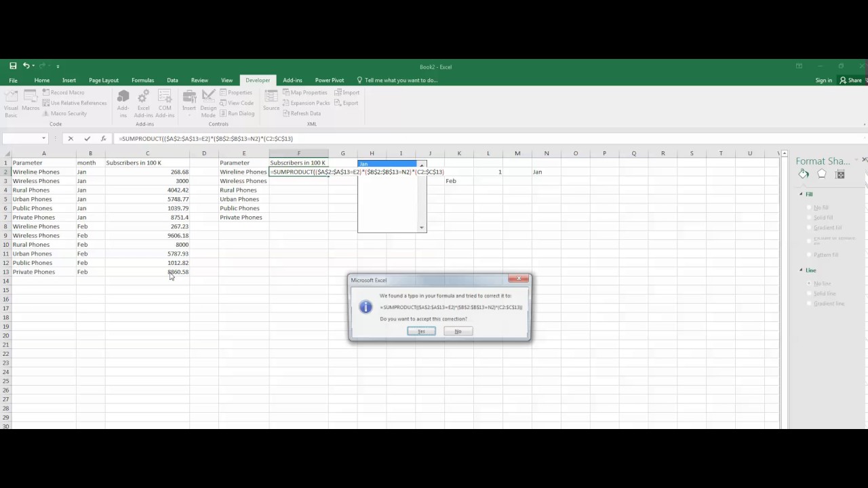The height and width of the screenshot is (488, 868).
Task: Click the Save icon in the quick access toolbar
Action: click(x=13, y=66)
